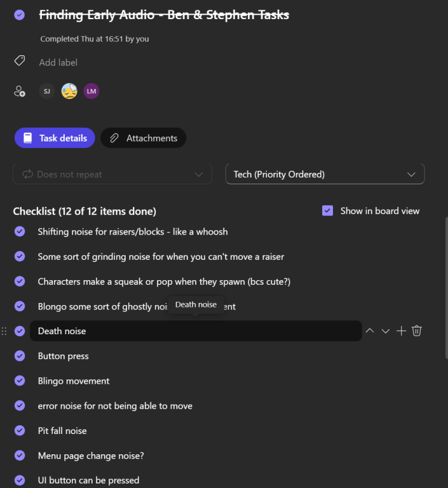Click the LM assignee avatar
Image resolution: width=448 pixels, height=488 pixels.
click(x=92, y=91)
